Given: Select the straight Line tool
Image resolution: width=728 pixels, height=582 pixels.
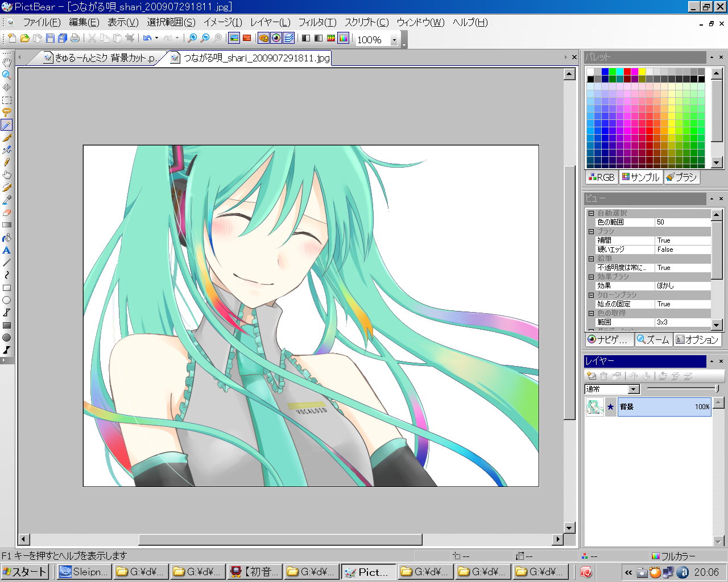Looking at the screenshot, I should click(7, 263).
